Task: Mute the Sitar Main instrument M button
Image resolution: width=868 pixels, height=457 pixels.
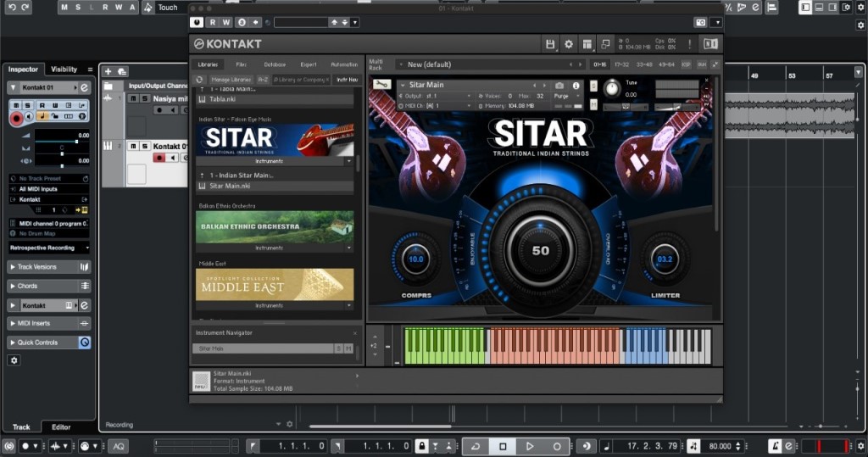Action: pyautogui.click(x=593, y=104)
